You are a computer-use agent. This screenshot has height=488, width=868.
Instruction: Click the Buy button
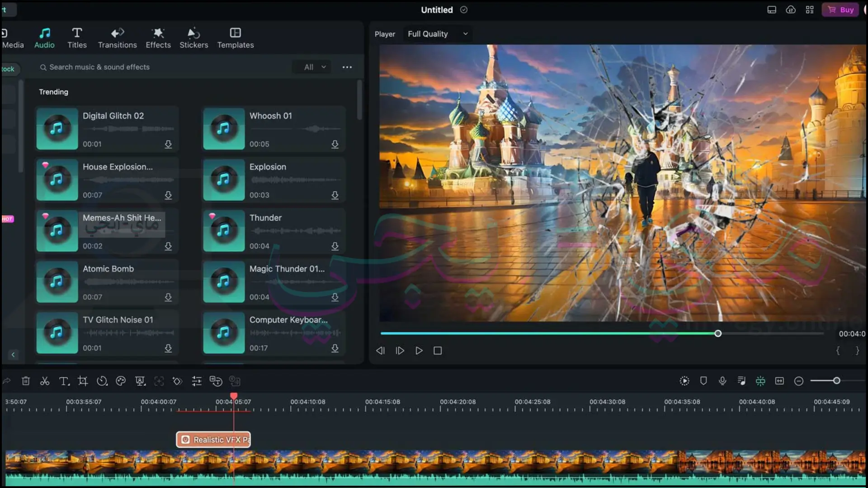[x=840, y=9]
